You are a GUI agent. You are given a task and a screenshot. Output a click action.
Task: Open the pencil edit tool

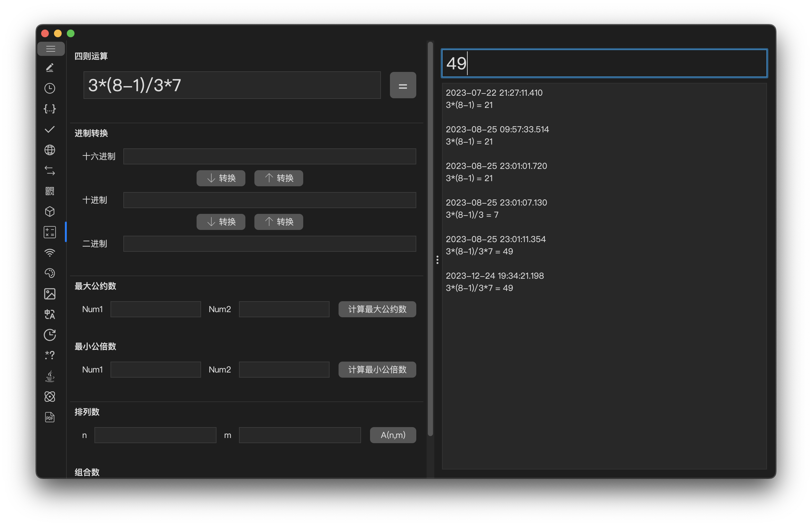pos(50,67)
